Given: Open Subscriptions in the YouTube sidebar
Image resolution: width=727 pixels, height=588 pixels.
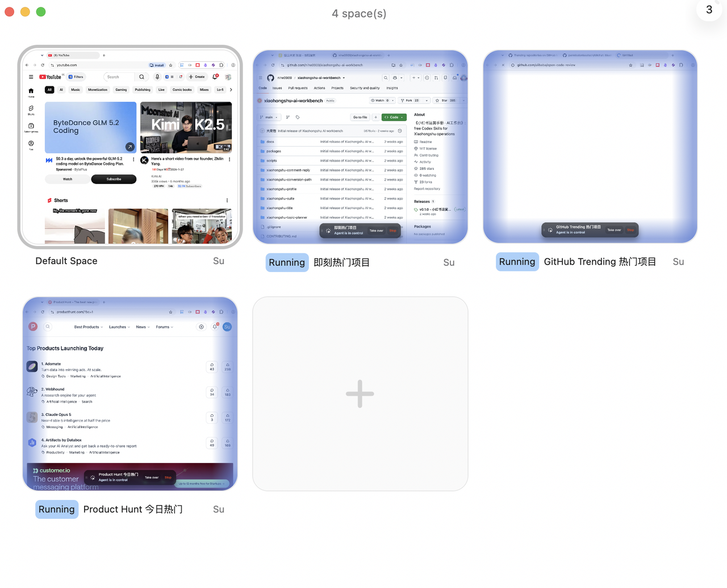Looking at the screenshot, I should pyautogui.click(x=31, y=127).
